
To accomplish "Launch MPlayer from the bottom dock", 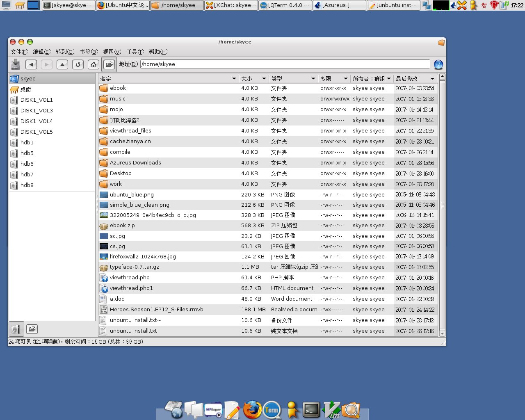I will pos(213,409).
